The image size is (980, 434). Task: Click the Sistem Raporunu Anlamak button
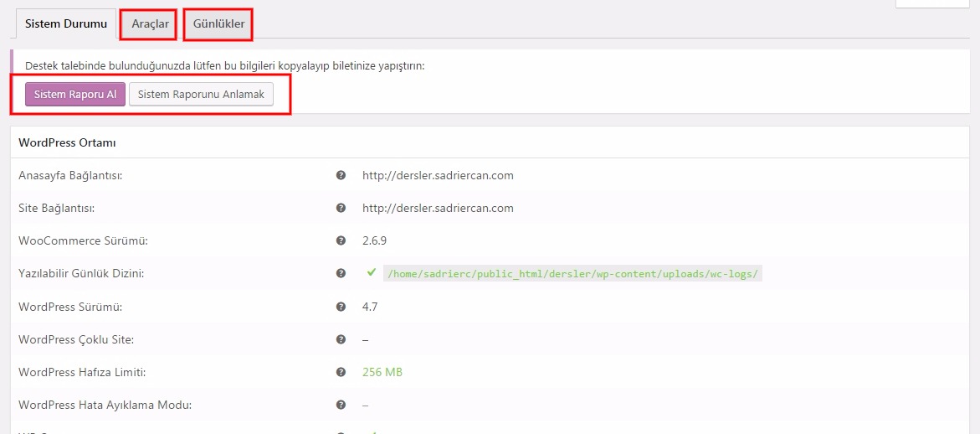(x=201, y=95)
